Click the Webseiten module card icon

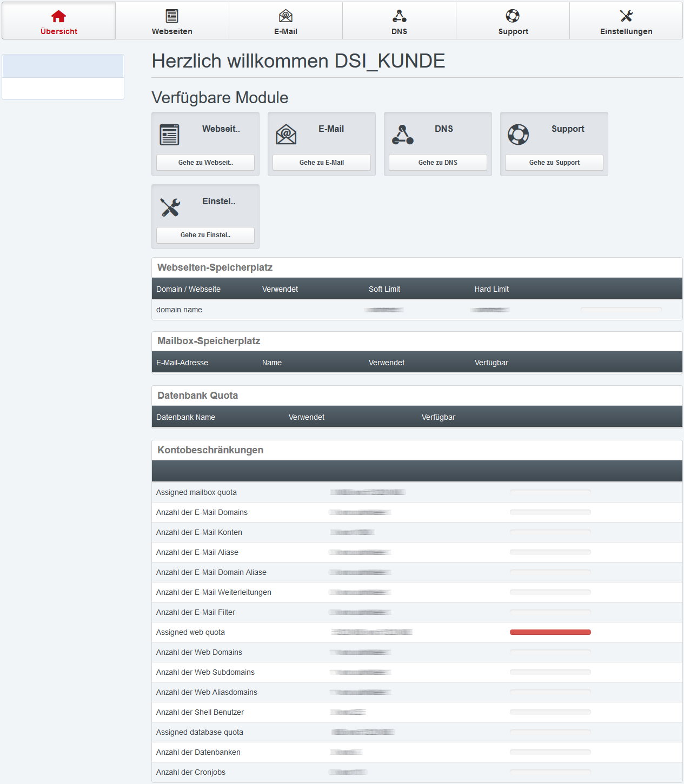pyautogui.click(x=169, y=135)
